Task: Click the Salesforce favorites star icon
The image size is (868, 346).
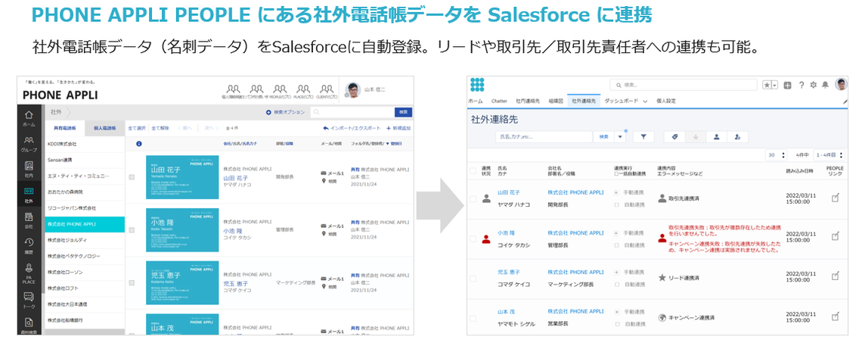Action: tap(767, 85)
